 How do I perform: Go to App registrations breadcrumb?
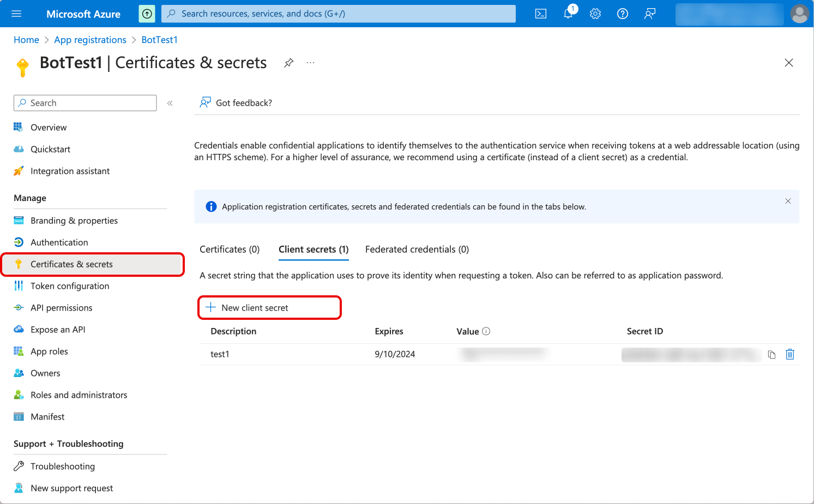[x=90, y=40]
